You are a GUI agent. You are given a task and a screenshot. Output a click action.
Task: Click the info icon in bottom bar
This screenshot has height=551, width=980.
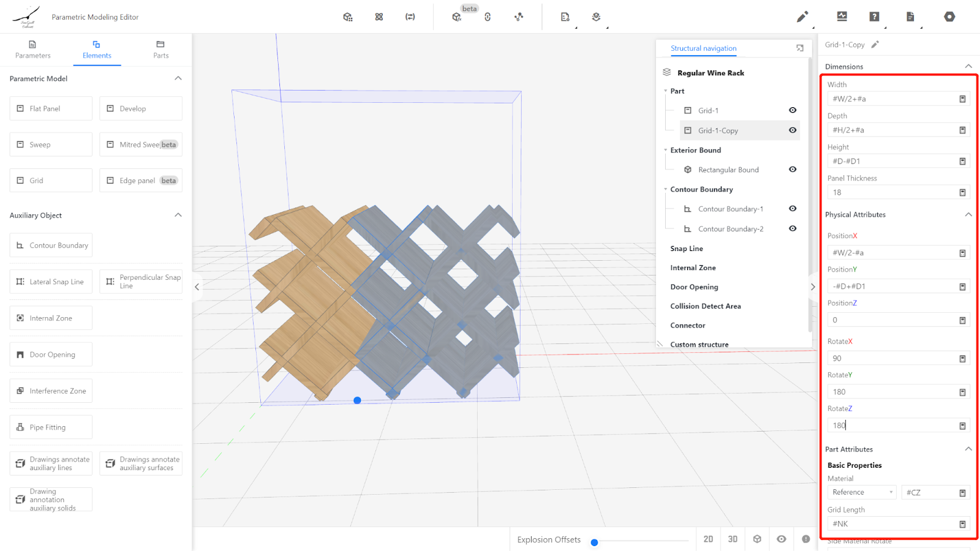[806, 539]
